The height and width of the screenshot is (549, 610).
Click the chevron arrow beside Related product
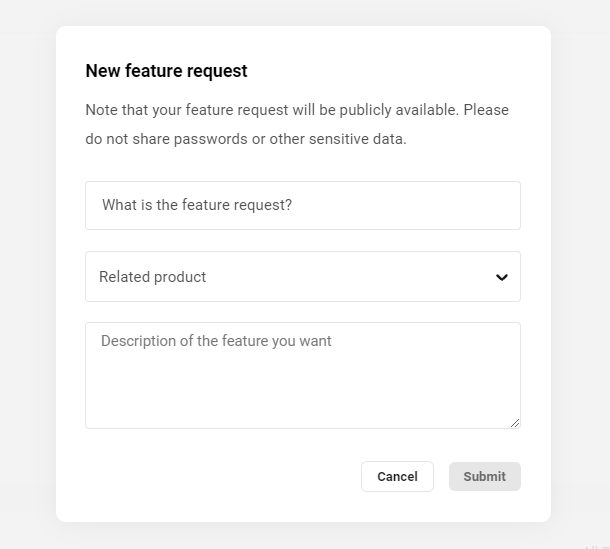pos(502,277)
